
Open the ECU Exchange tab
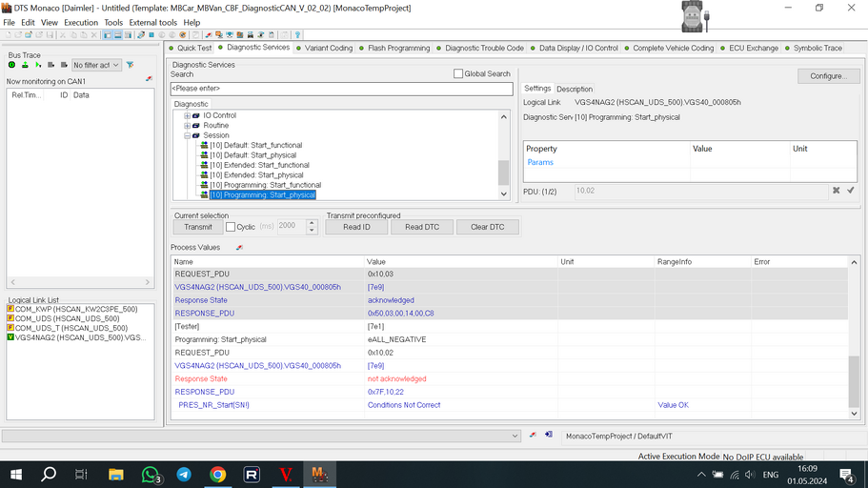(x=749, y=49)
